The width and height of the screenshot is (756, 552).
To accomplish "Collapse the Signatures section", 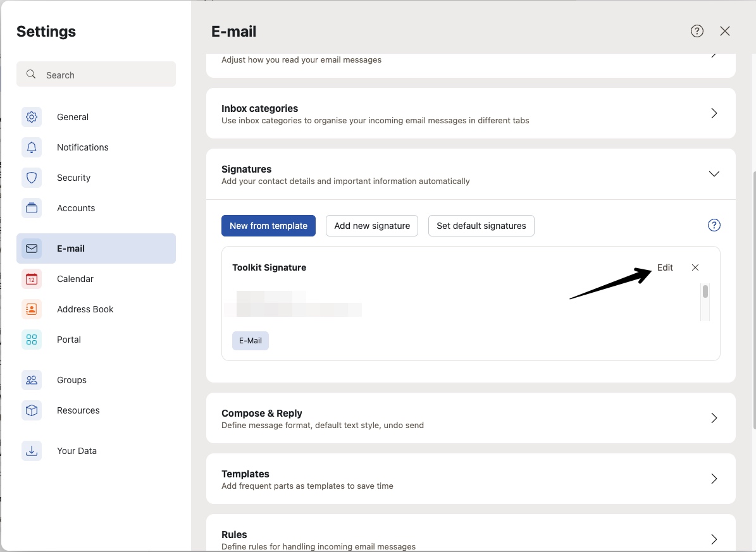I will 714,174.
